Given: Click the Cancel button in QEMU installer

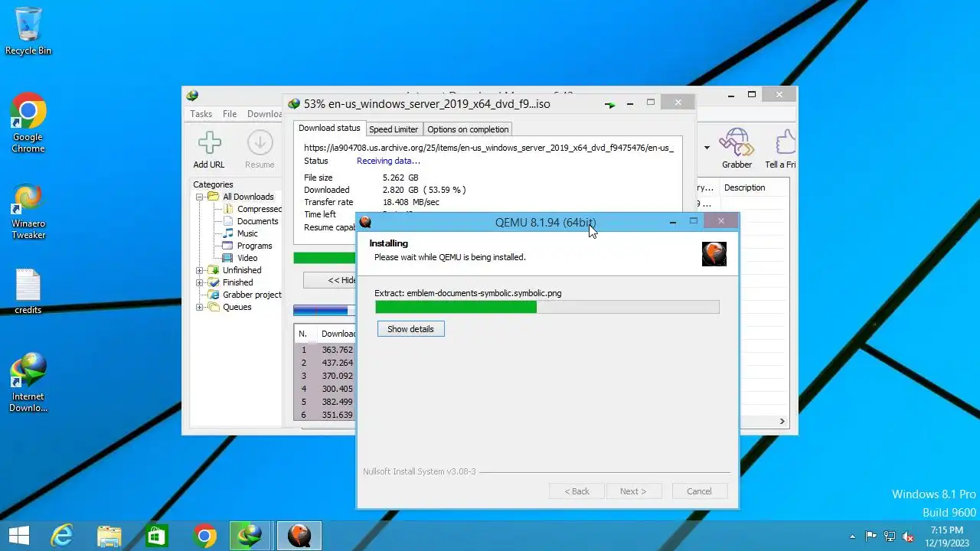Looking at the screenshot, I should point(699,491).
